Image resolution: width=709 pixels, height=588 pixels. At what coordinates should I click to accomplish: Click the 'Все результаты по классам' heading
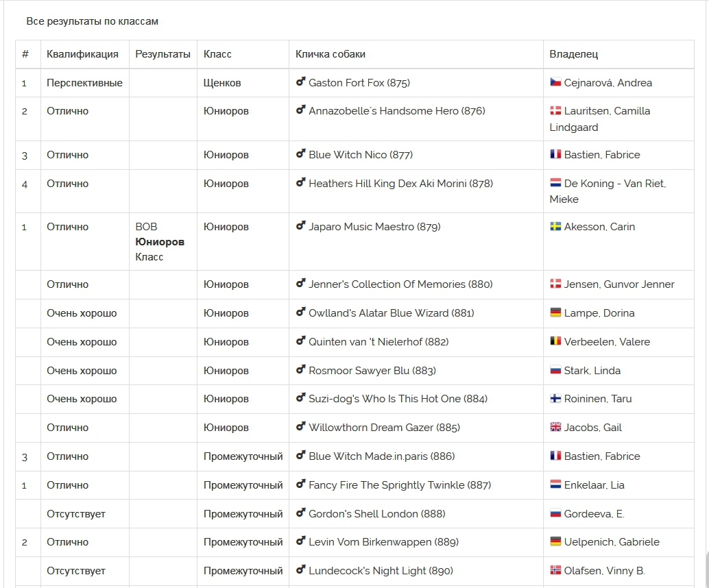[x=93, y=21]
